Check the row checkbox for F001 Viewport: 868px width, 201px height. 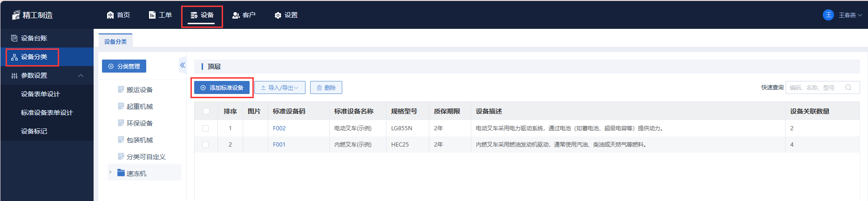(x=205, y=145)
